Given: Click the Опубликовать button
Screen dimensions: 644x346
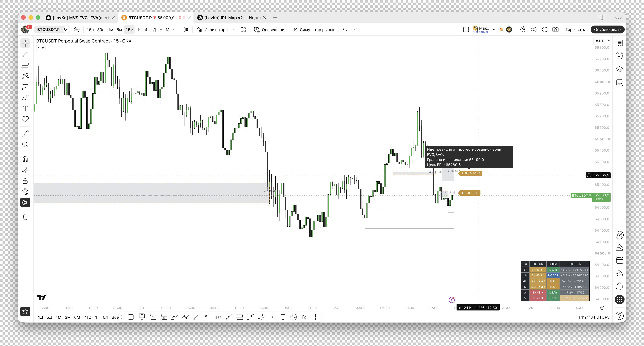Looking at the screenshot, I should [608, 29].
